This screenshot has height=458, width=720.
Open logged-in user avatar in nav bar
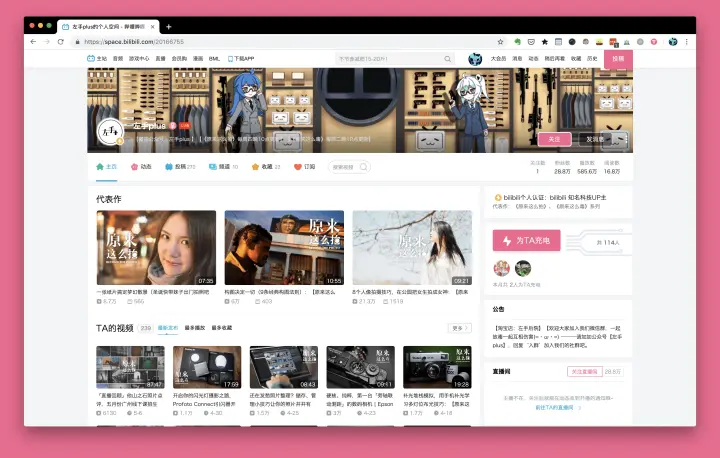[475, 59]
